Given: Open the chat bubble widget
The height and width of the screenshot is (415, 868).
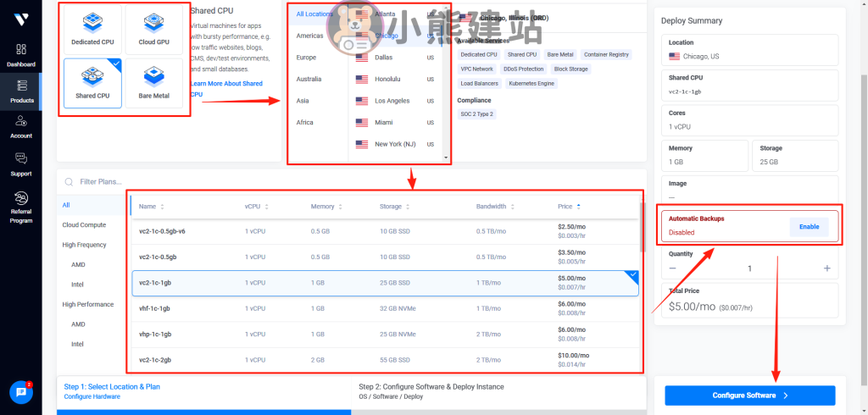Looking at the screenshot, I should click(x=21, y=392).
